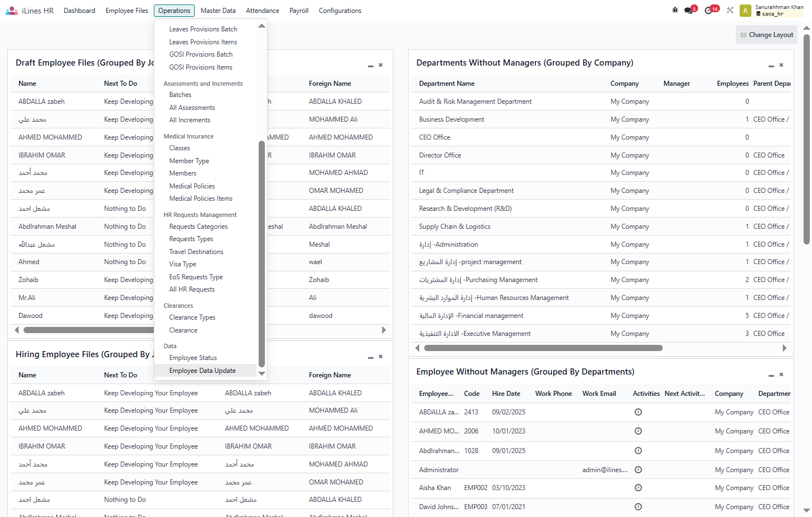Open the Configurations menu

point(340,11)
